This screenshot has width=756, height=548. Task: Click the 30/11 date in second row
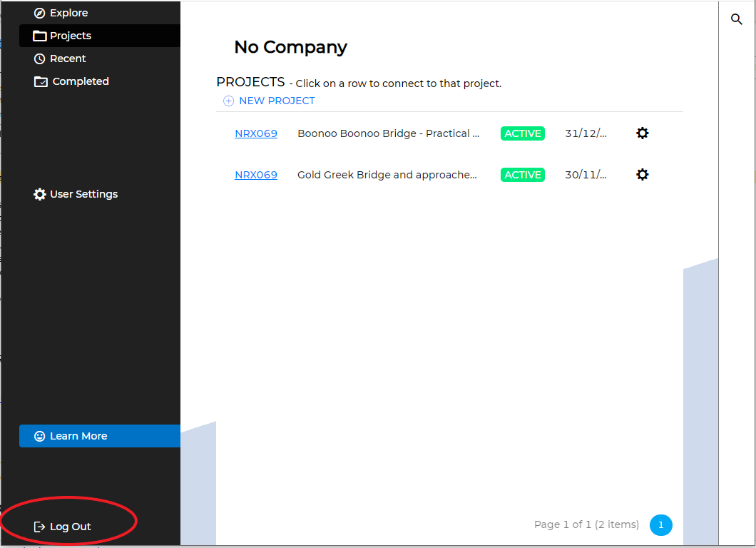click(586, 175)
